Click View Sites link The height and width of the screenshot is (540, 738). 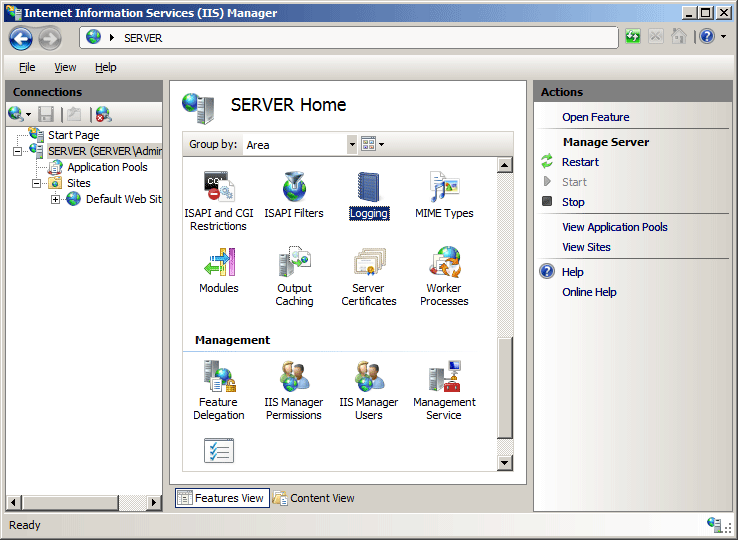[586, 247]
